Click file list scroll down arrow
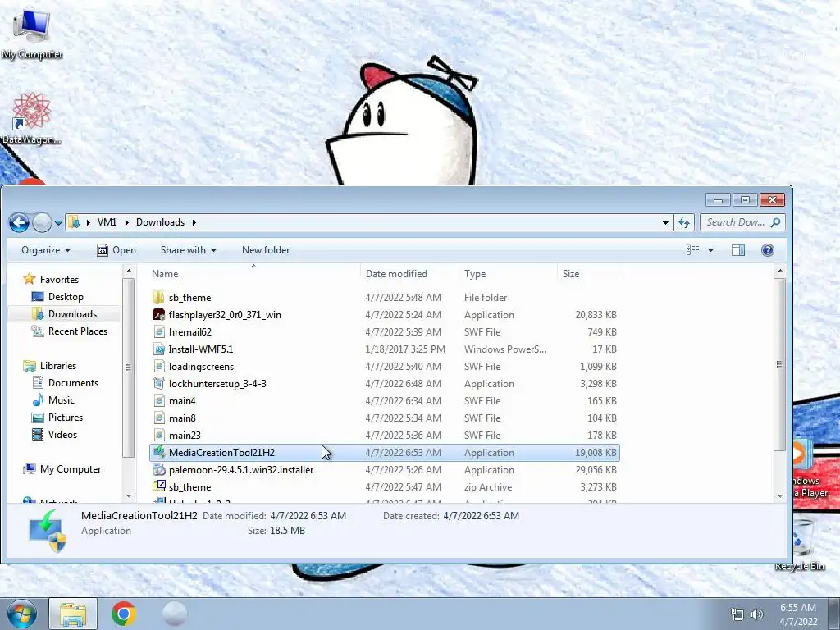840x630 pixels. [x=780, y=496]
